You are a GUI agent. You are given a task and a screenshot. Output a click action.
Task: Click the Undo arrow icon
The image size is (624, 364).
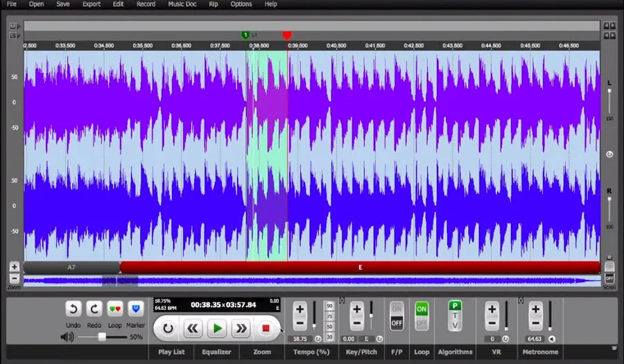(74, 309)
